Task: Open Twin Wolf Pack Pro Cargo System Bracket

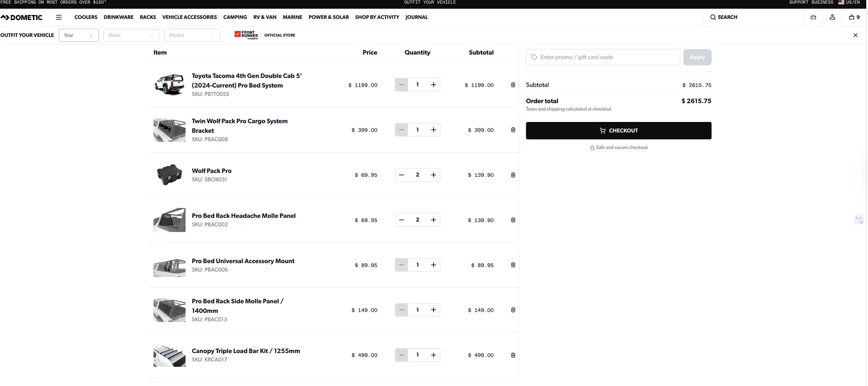Action: click(x=240, y=126)
